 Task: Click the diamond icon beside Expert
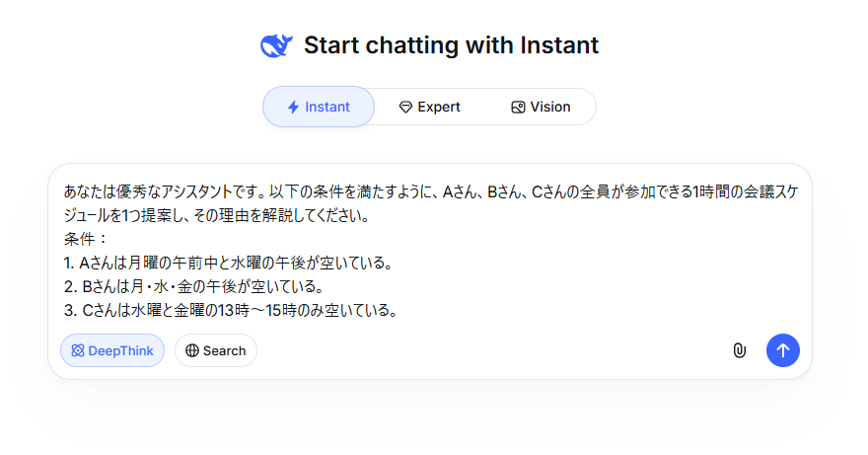tap(405, 107)
